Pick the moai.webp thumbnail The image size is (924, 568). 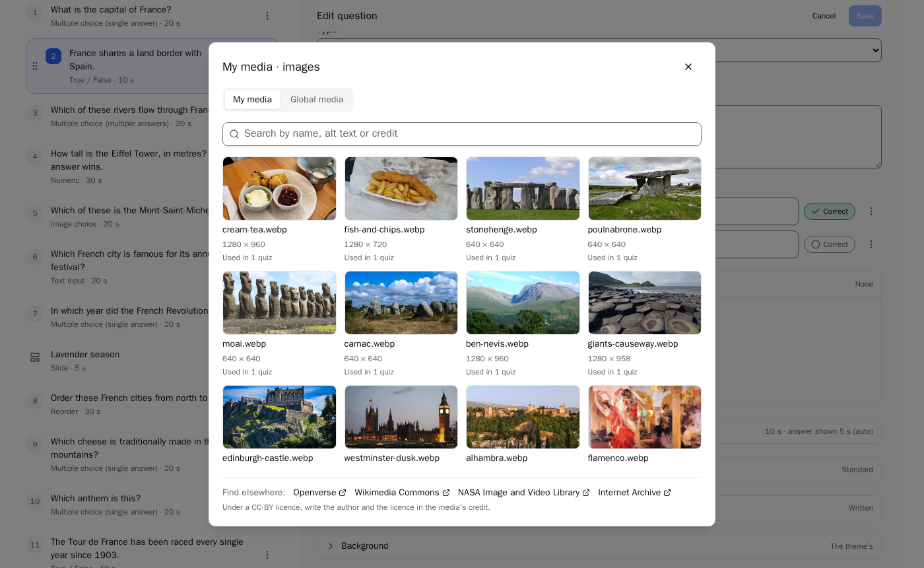click(x=279, y=303)
